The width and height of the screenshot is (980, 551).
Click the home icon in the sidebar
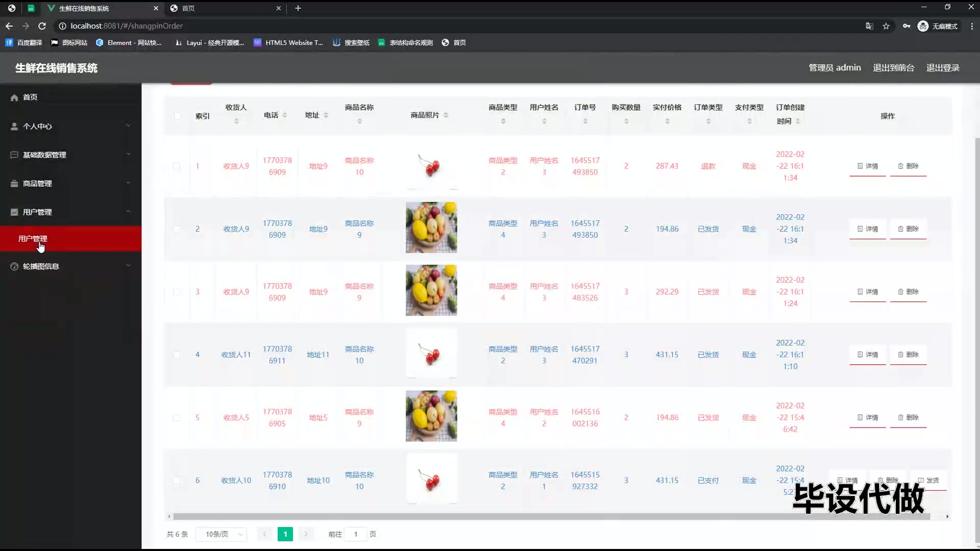click(14, 97)
